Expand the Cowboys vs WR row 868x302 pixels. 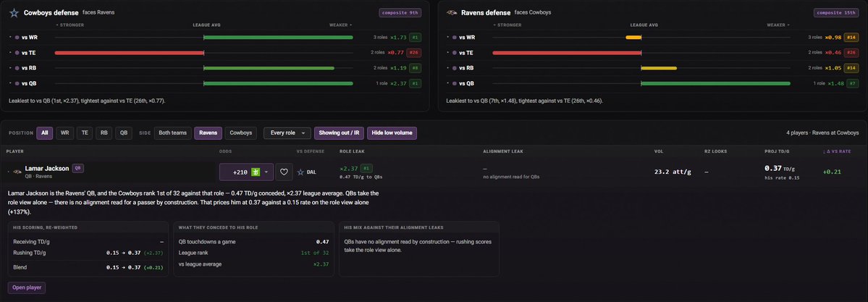pos(10,37)
